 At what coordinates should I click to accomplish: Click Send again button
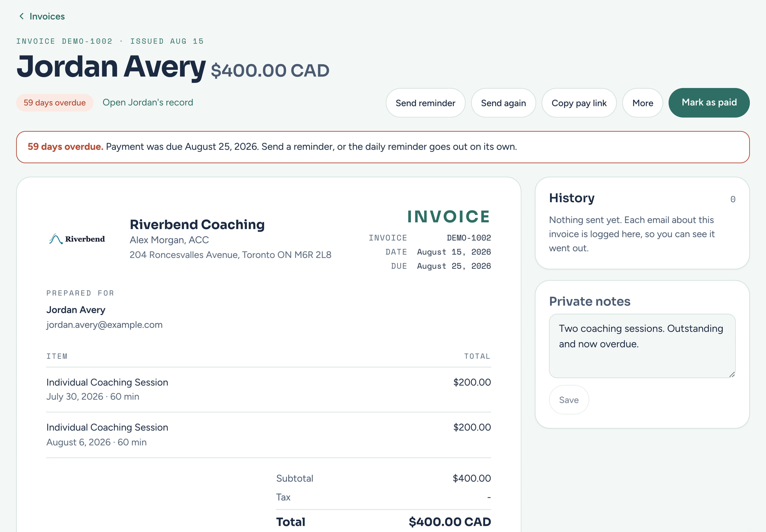point(503,103)
